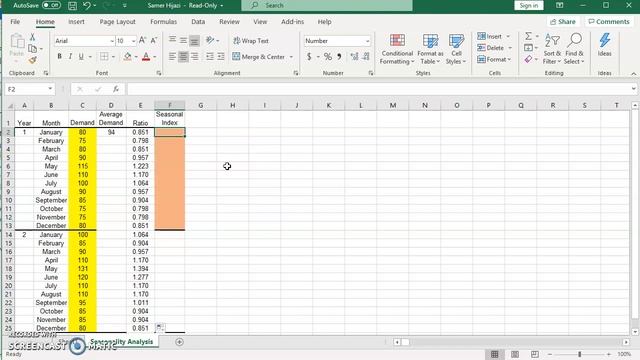
Task: Open Conditional Formatting menu
Action: (x=397, y=49)
